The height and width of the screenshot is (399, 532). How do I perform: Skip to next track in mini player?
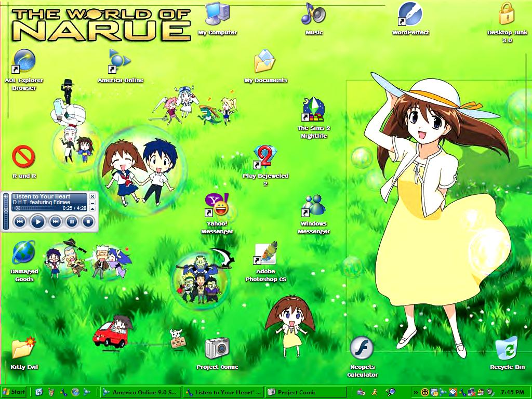[x=55, y=222]
